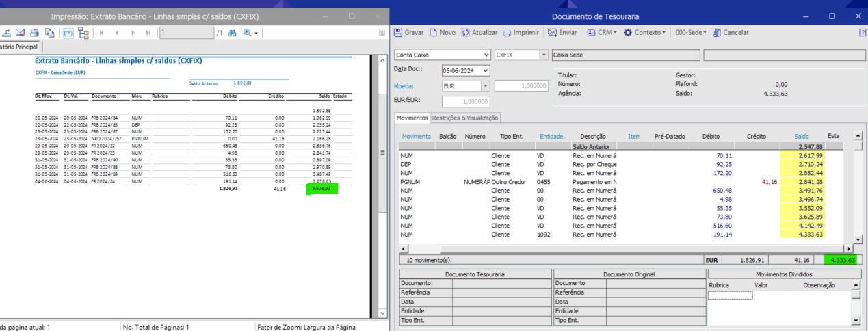Screen dimensions: 868x331
Task: Open the help icon in Documento de Tesouraria
Action: point(863,33)
